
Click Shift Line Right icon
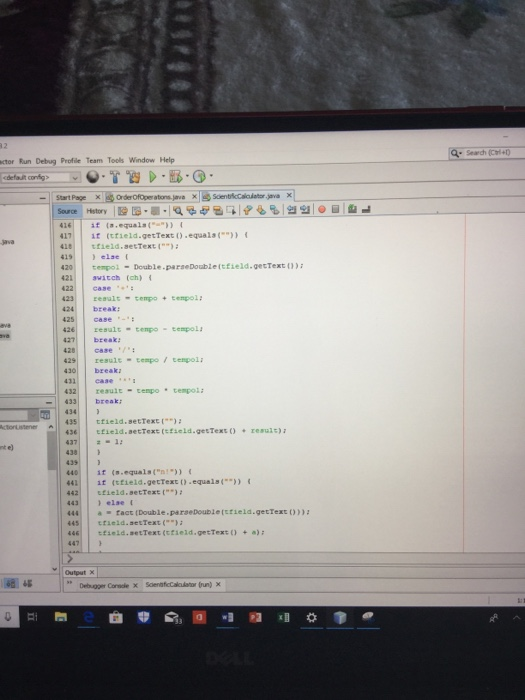305,209
